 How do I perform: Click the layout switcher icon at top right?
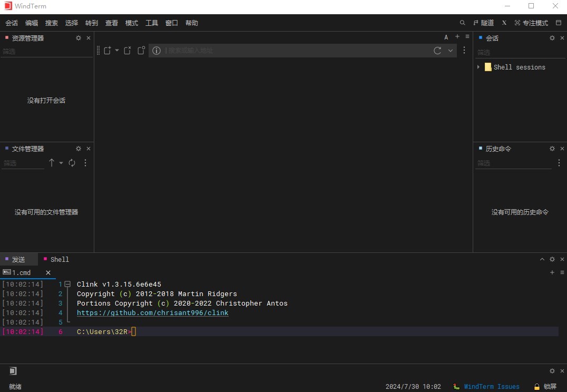[x=559, y=23]
